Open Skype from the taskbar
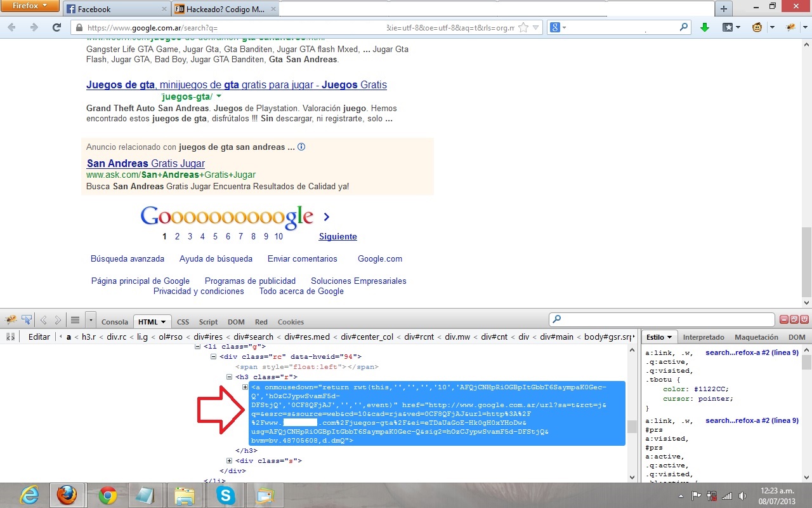The width and height of the screenshot is (812, 508). tap(226, 495)
